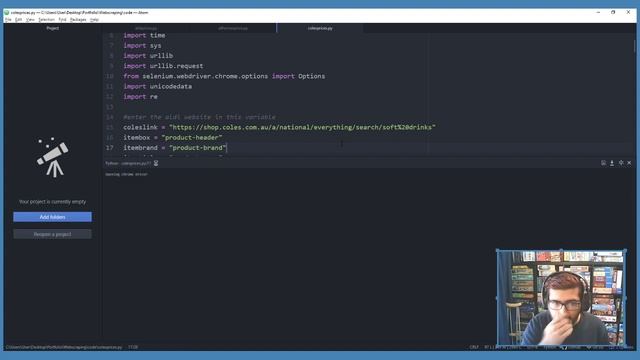This screenshot has width=640, height=360.
Task: Open the File menu
Action: pyautogui.click(x=8, y=20)
